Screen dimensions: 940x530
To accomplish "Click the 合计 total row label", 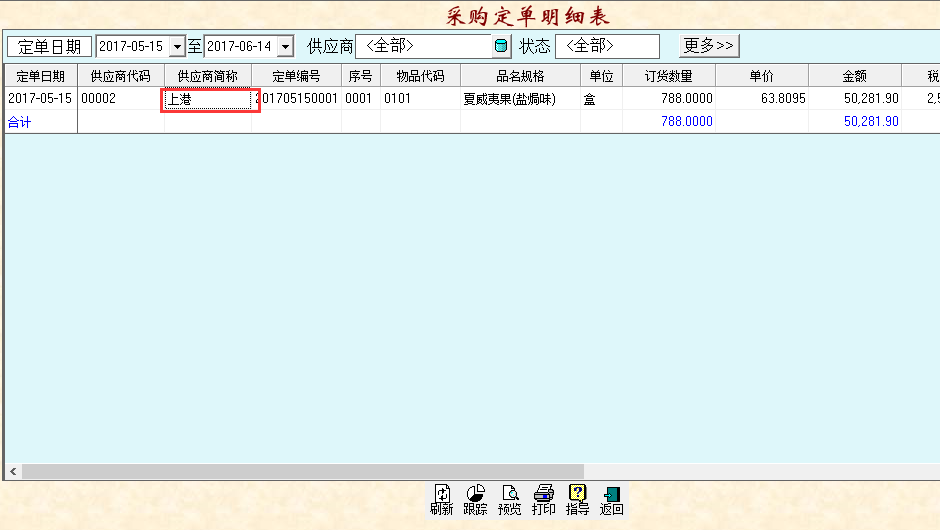I will 19,122.
